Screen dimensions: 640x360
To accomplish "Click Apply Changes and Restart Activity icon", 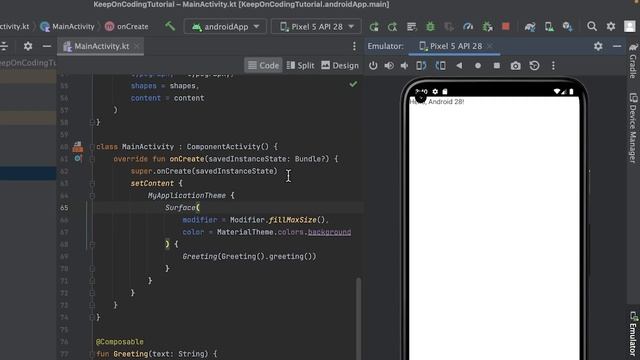I will 392,27.
